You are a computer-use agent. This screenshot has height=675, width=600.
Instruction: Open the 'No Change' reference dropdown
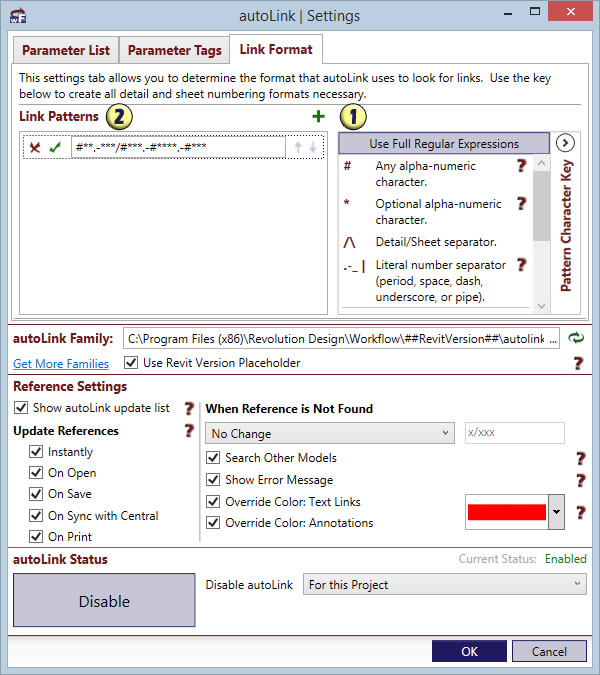[330, 433]
